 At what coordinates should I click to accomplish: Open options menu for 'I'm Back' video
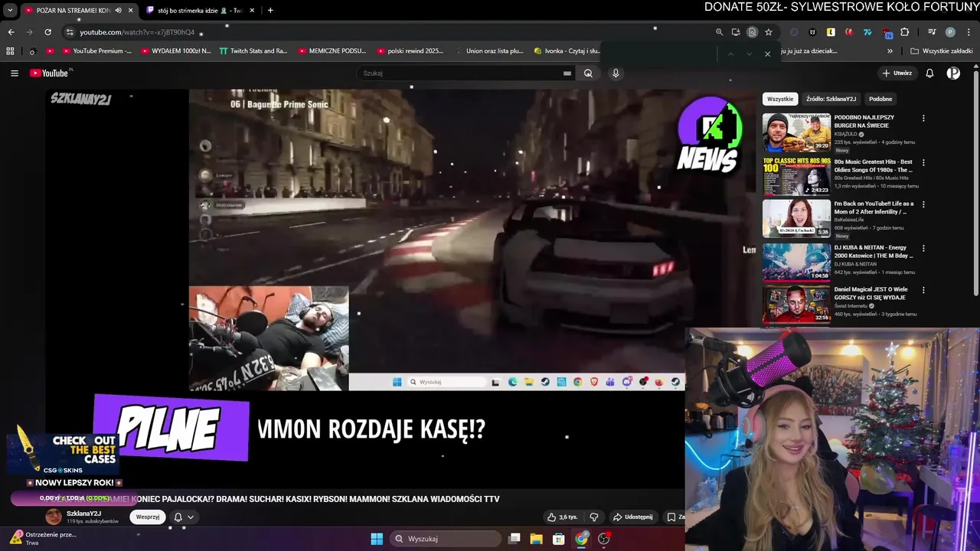(923, 204)
